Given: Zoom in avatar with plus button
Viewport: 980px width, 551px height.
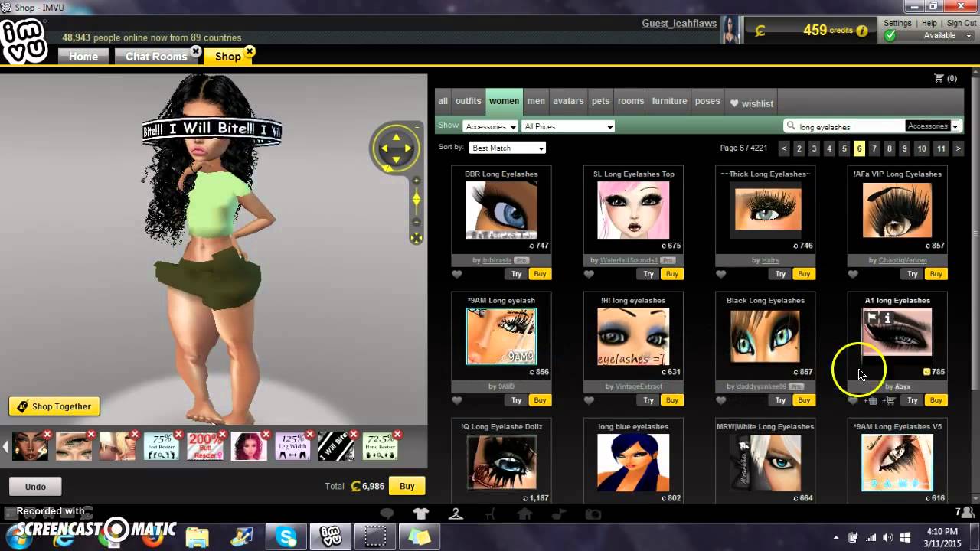Looking at the screenshot, I should coord(416,181).
